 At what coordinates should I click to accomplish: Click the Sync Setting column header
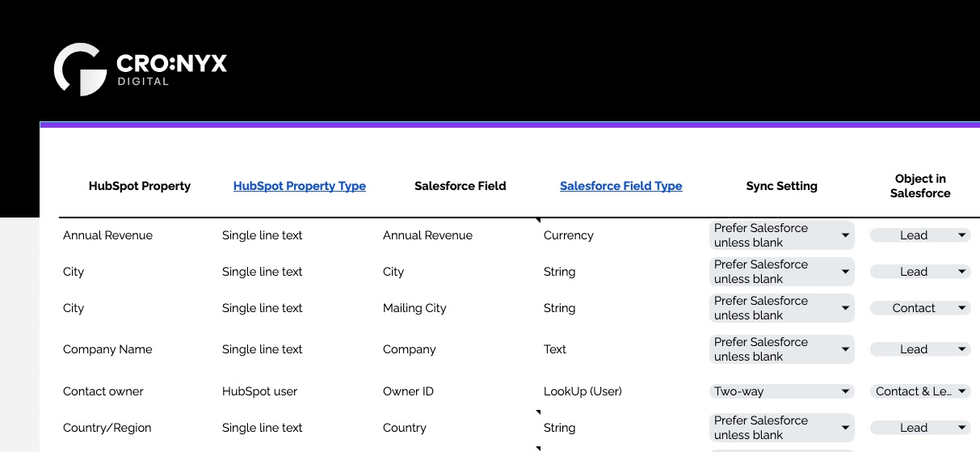[x=781, y=186]
